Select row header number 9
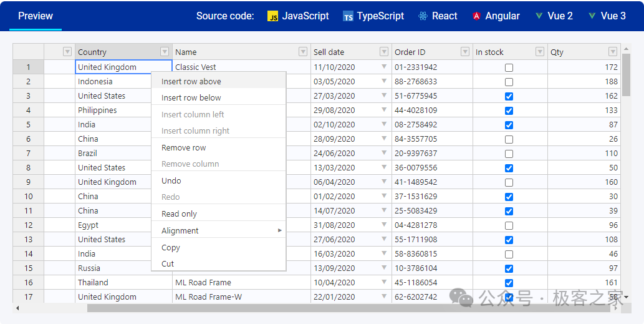The height and width of the screenshot is (324, 644). [28, 182]
